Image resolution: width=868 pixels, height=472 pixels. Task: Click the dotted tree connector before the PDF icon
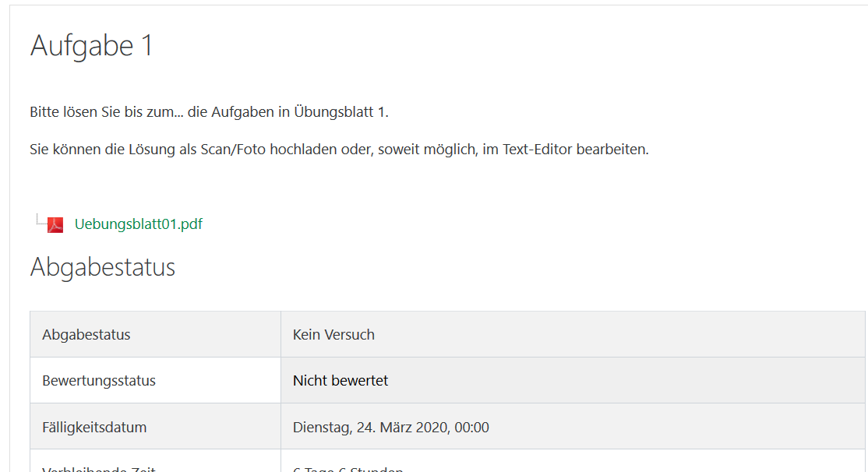(40, 220)
